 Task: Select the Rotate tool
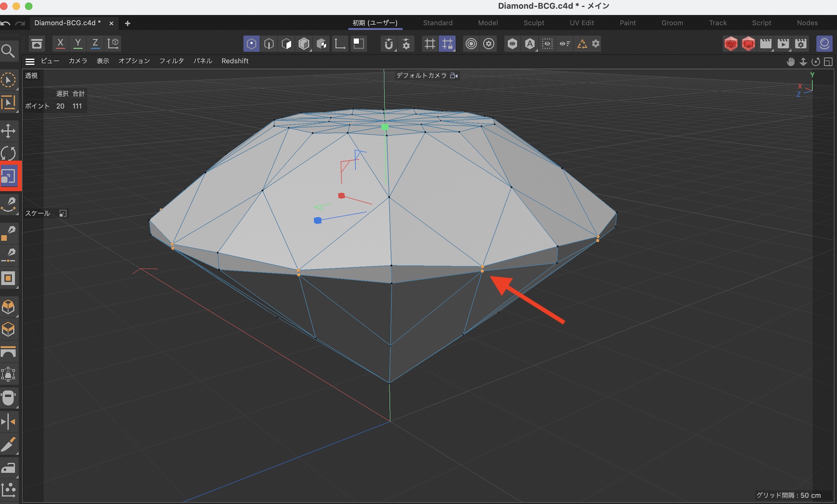coord(8,154)
